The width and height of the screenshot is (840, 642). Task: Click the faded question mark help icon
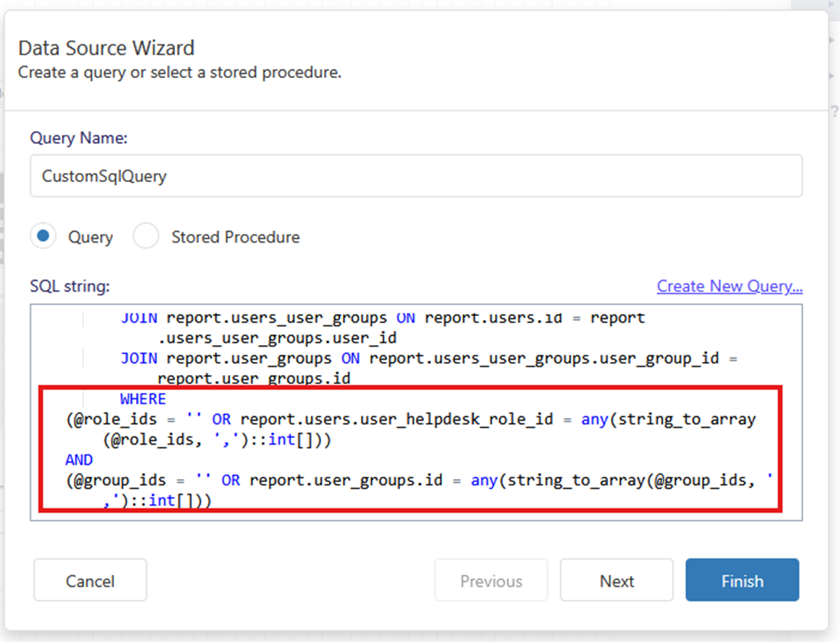(835, 112)
